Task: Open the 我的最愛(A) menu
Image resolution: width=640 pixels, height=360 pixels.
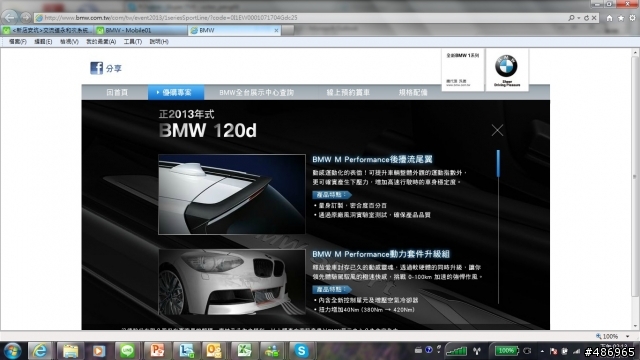Action: tap(101, 42)
